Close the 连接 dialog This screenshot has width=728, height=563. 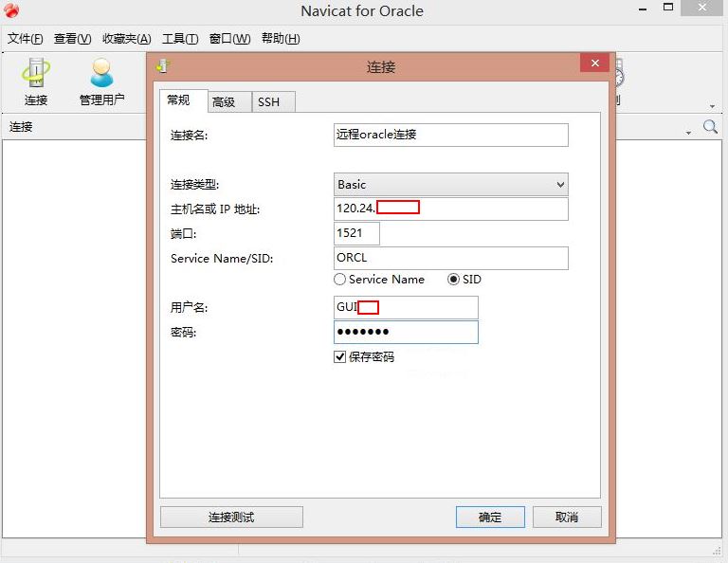pos(594,63)
